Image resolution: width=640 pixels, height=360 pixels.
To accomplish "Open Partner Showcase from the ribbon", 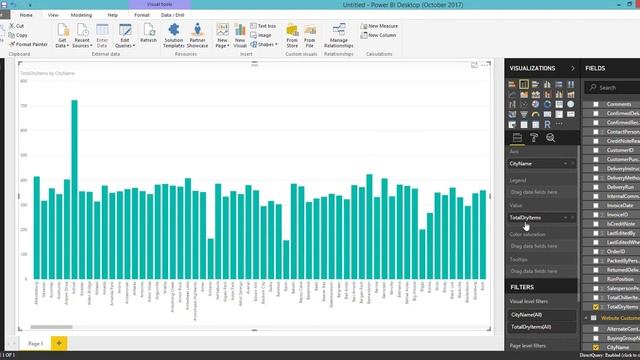I will (198, 36).
